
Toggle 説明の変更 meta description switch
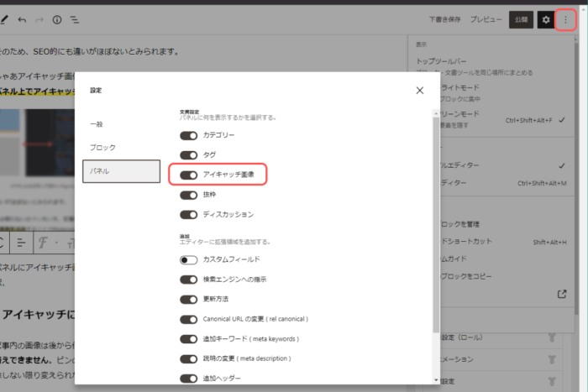point(189,359)
